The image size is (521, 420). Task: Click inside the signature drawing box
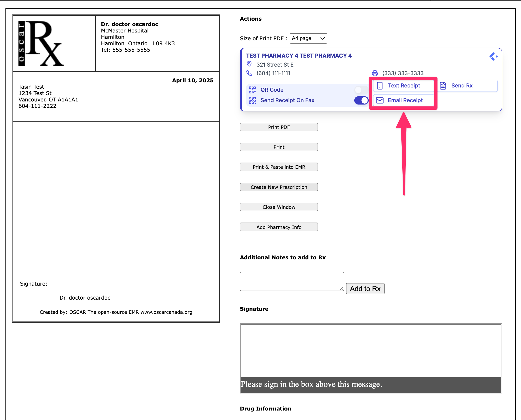pyautogui.click(x=371, y=350)
